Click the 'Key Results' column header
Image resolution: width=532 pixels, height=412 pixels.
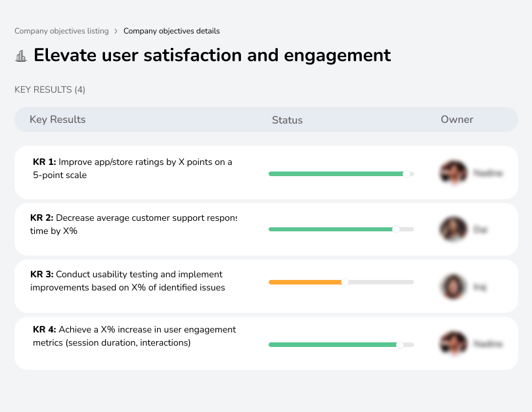(57, 120)
